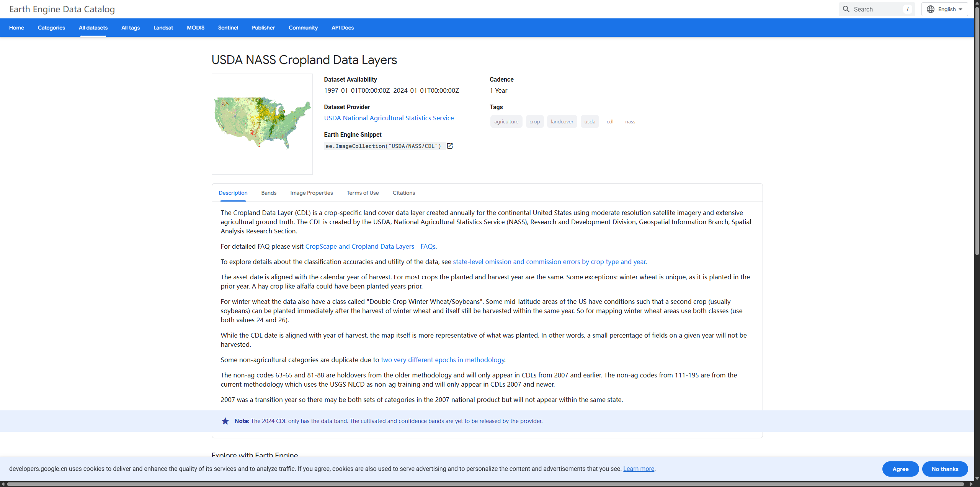Open snippet in Code Editor icon

coord(450,146)
